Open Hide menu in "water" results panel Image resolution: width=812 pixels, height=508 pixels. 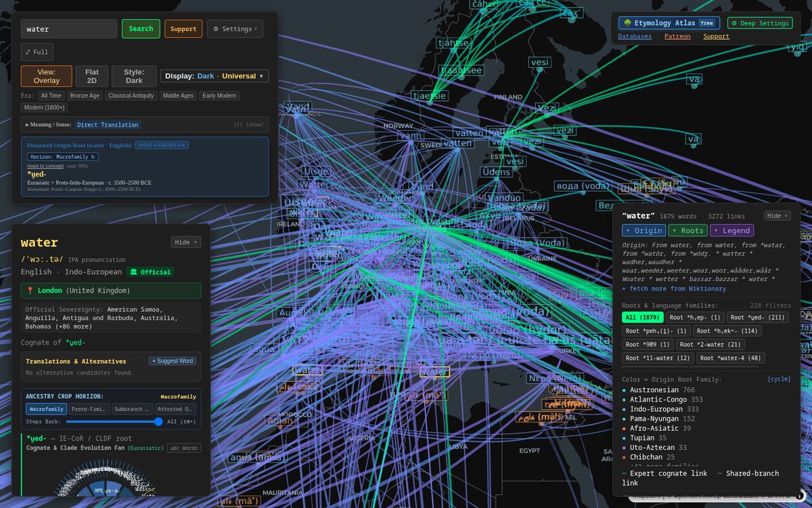777,216
